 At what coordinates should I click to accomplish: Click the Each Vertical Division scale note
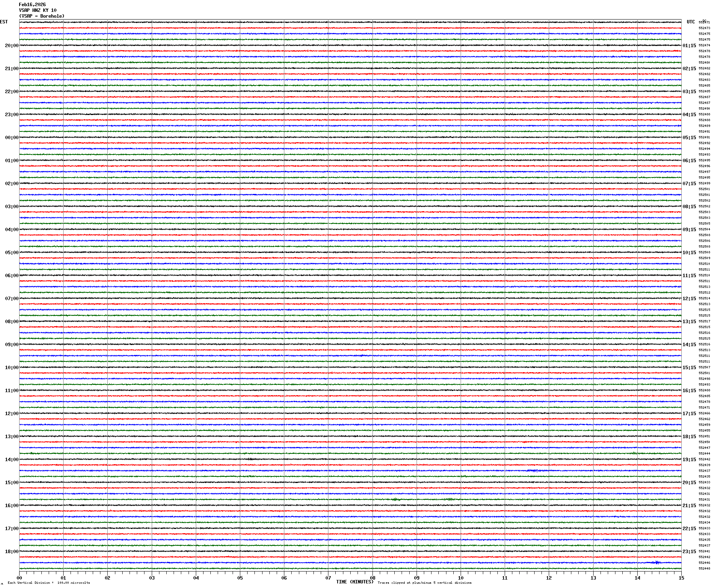(x=49, y=583)
